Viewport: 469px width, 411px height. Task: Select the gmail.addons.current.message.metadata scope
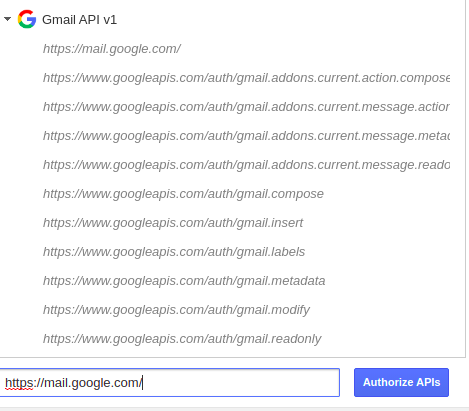coord(246,136)
